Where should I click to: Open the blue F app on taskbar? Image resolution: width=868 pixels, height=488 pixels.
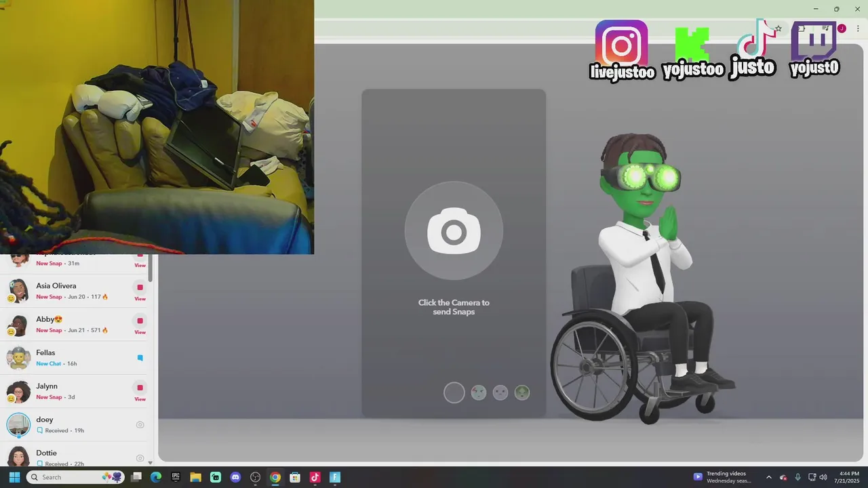coord(334,477)
